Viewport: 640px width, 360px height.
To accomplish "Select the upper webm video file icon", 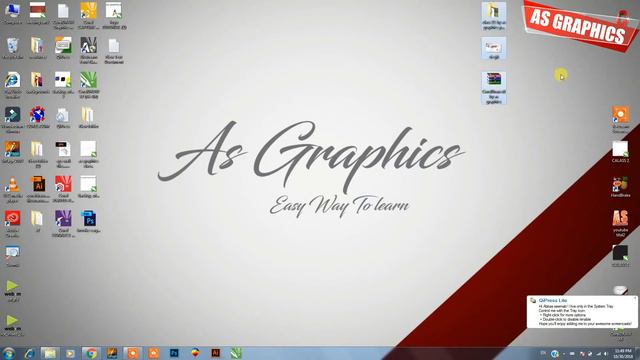I will [12, 291].
